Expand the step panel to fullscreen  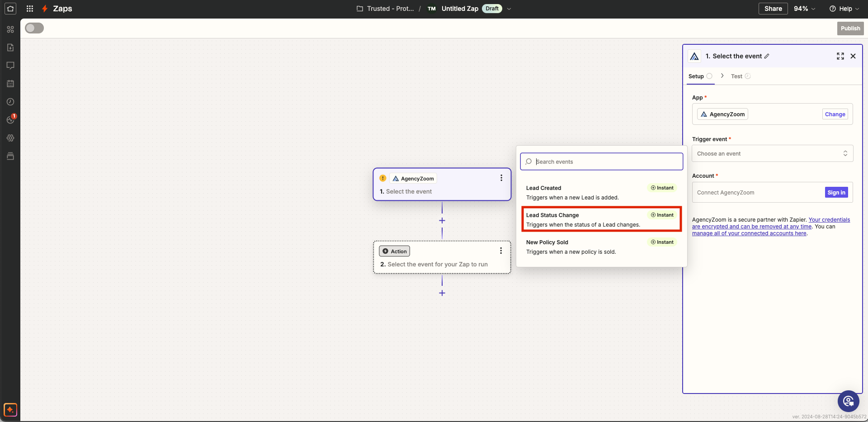pos(840,56)
